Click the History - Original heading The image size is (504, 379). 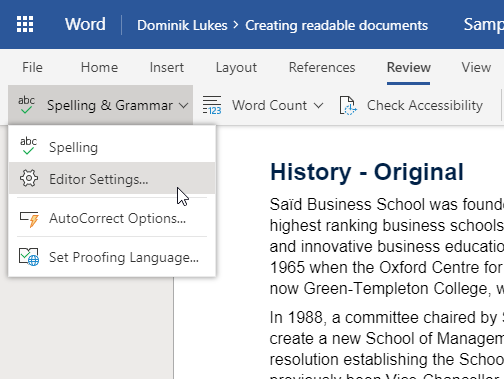367,172
